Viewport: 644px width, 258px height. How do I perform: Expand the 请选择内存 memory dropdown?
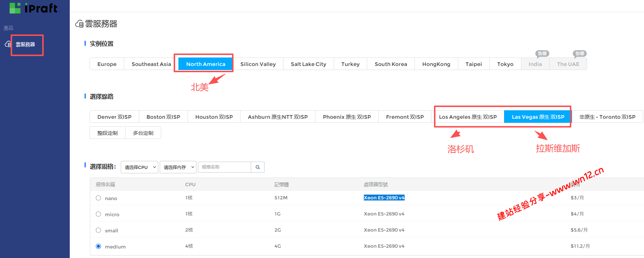(178, 167)
